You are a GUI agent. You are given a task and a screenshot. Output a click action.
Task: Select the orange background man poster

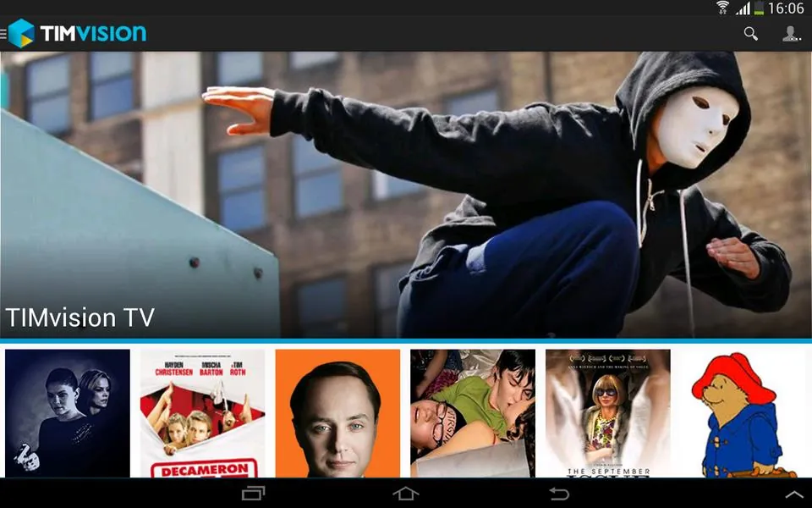coord(337,413)
